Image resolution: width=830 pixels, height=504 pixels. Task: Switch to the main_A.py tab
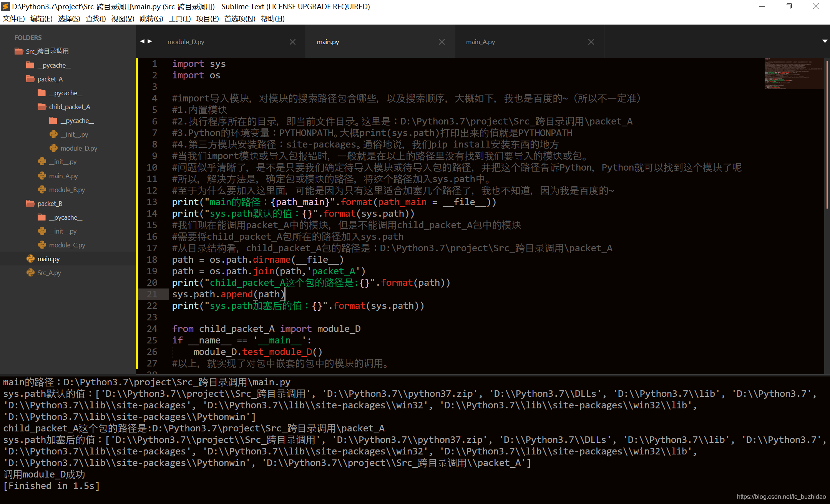pyautogui.click(x=480, y=42)
